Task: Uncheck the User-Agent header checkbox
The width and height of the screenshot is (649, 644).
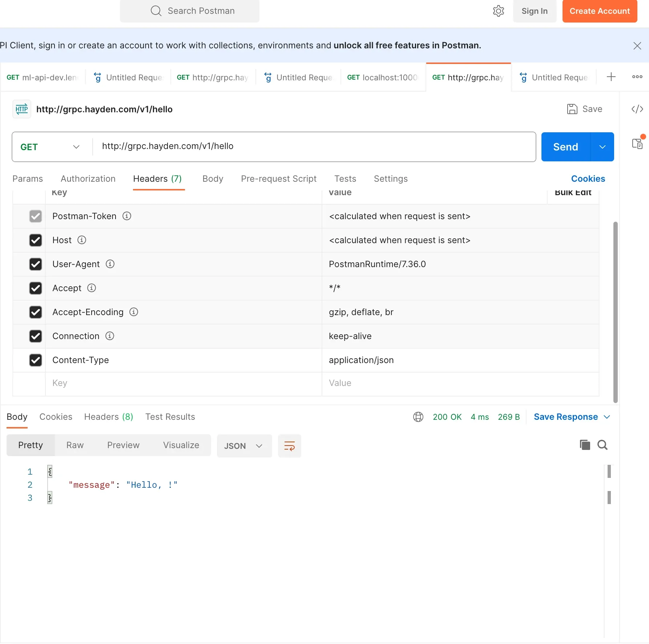Action: pyautogui.click(x=36, y=264)
